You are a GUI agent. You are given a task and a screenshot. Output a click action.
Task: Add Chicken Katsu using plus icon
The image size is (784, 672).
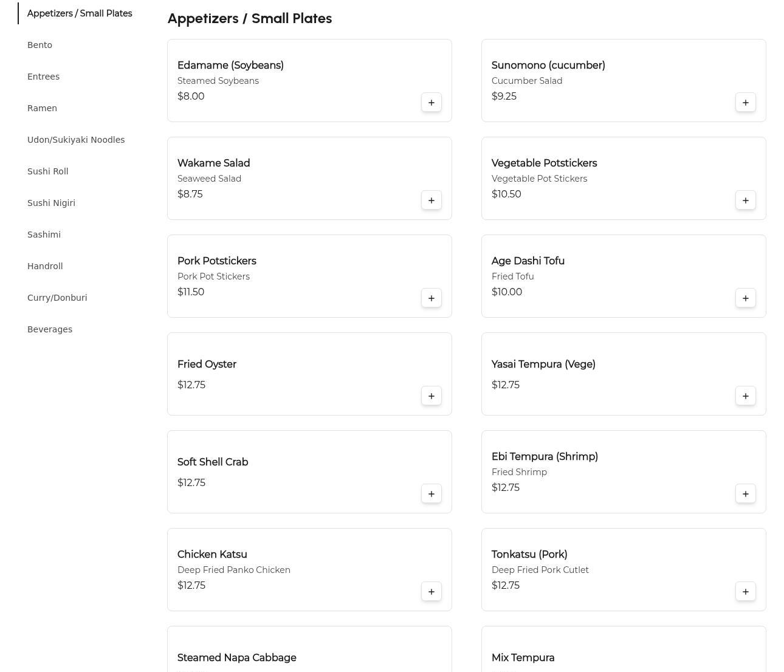(x=432, y=592)
